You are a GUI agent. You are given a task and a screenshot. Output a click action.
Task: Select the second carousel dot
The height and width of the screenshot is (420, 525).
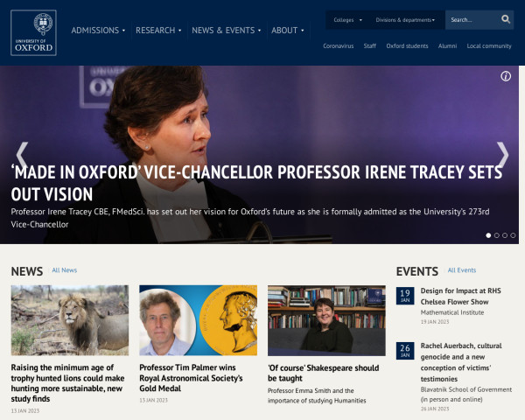point(496,235)
